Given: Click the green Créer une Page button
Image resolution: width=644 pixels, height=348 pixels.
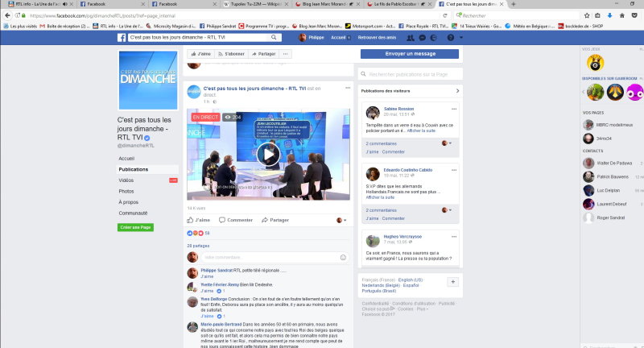Looking at the screenshot, I should (x=135, y=227).
